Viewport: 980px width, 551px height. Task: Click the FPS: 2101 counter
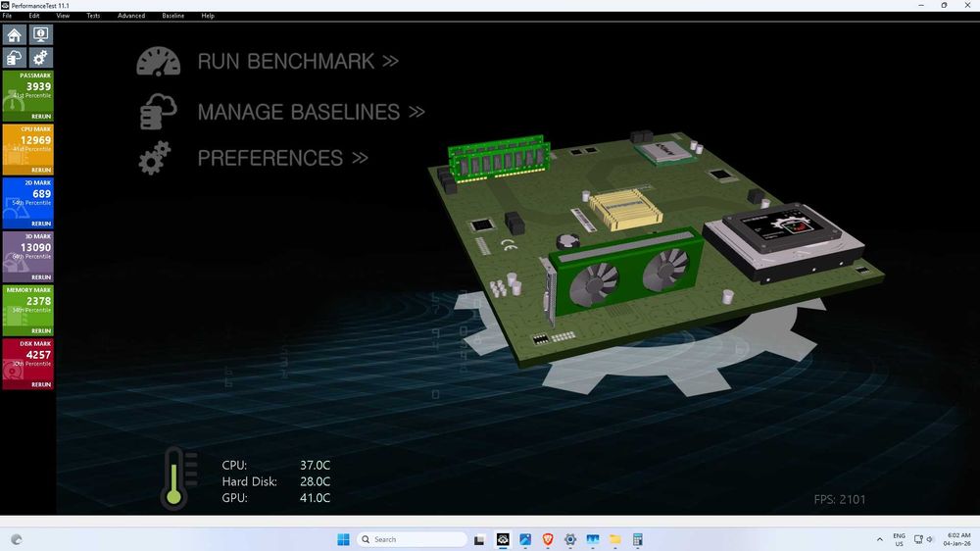(x=840, y=499)
